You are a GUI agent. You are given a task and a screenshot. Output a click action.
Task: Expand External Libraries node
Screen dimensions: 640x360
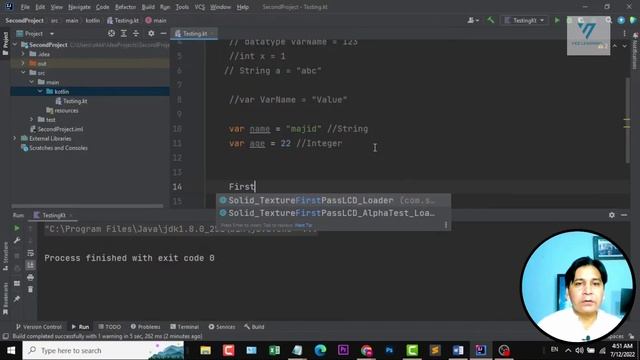click(15, 138)
